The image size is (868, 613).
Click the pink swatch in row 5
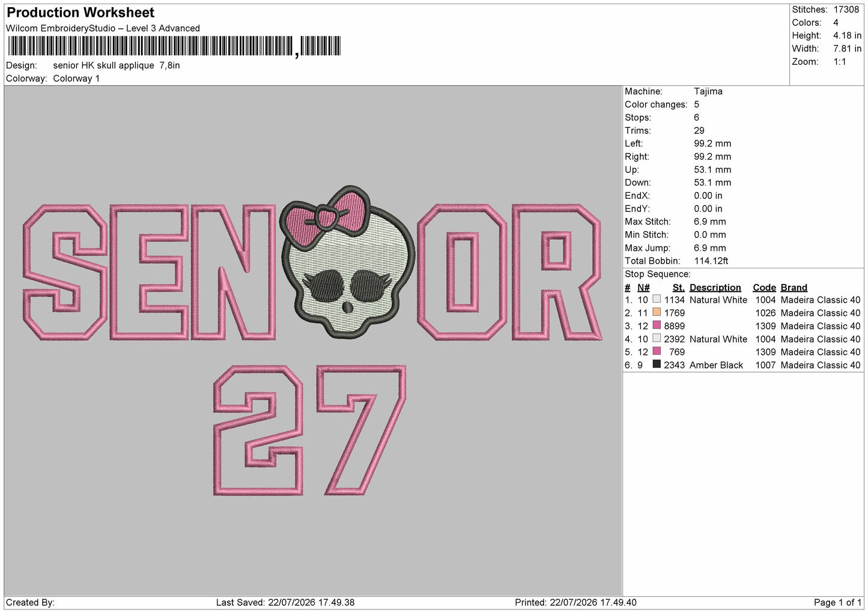point(657,351)
